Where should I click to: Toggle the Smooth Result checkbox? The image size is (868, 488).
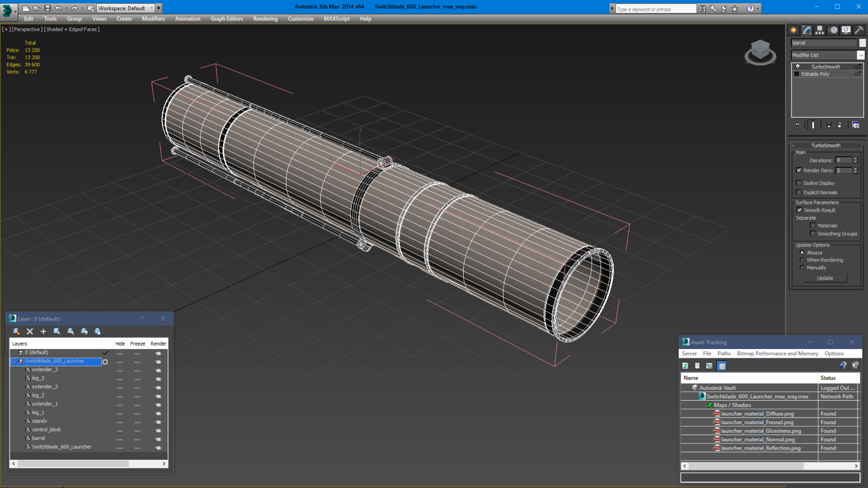coord(799,209)
